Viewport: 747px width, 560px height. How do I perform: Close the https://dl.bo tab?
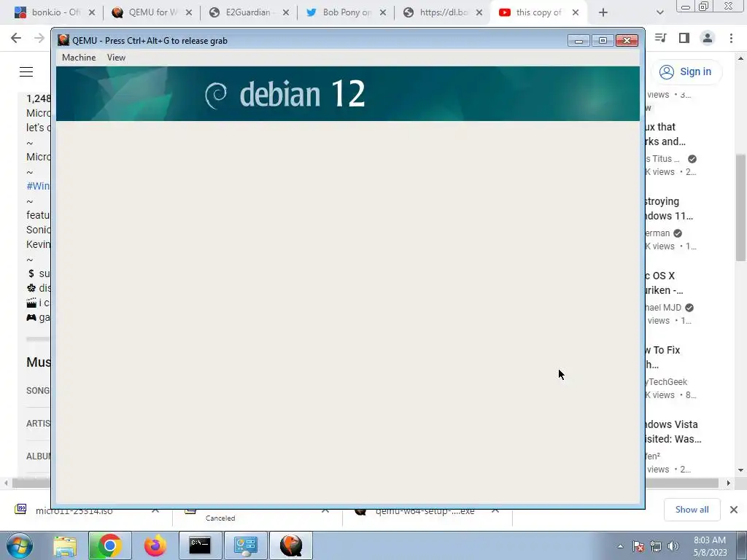click(x=479, y=13)
